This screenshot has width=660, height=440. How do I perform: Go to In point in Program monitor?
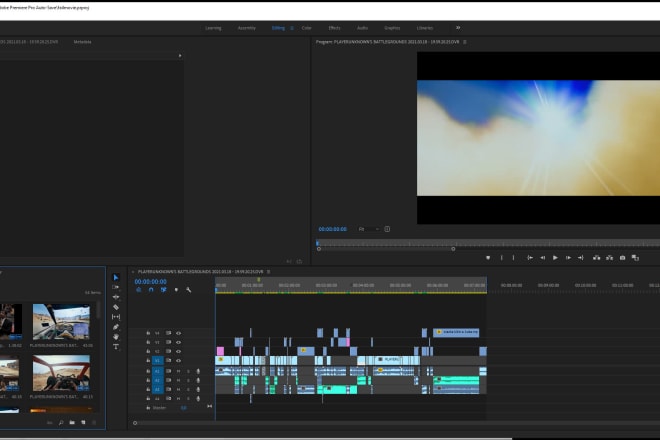530,258
